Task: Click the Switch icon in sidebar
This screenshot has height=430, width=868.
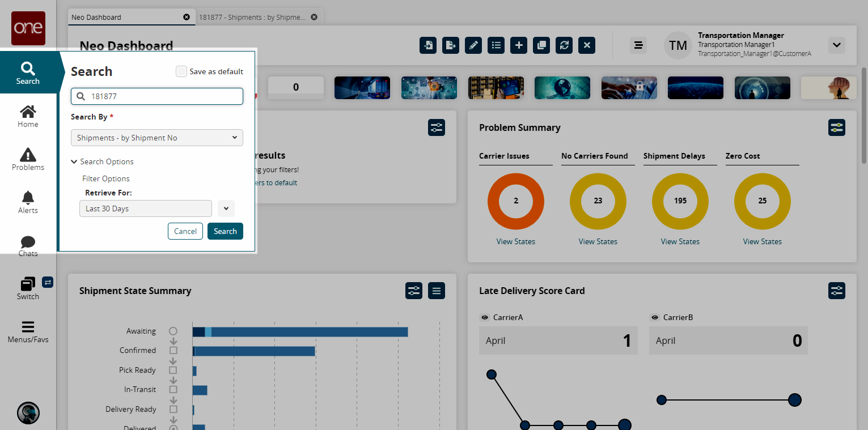Action: pos(28,288)
